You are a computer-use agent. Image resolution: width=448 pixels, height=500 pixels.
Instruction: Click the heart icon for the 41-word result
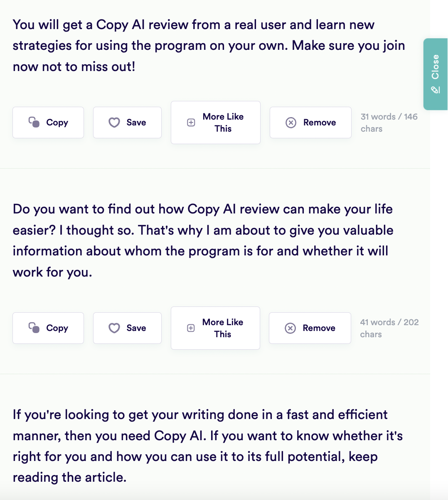click(x=114, y=328)
